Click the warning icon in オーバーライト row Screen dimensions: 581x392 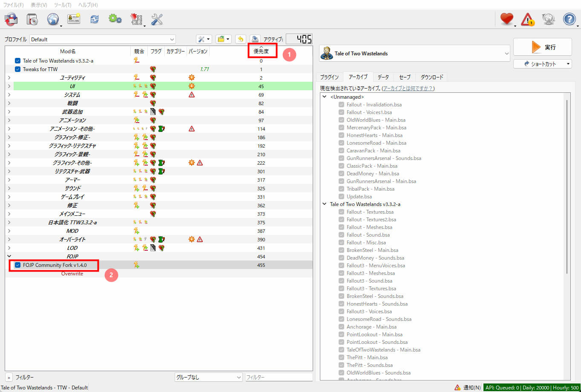[x=200, y=240]
